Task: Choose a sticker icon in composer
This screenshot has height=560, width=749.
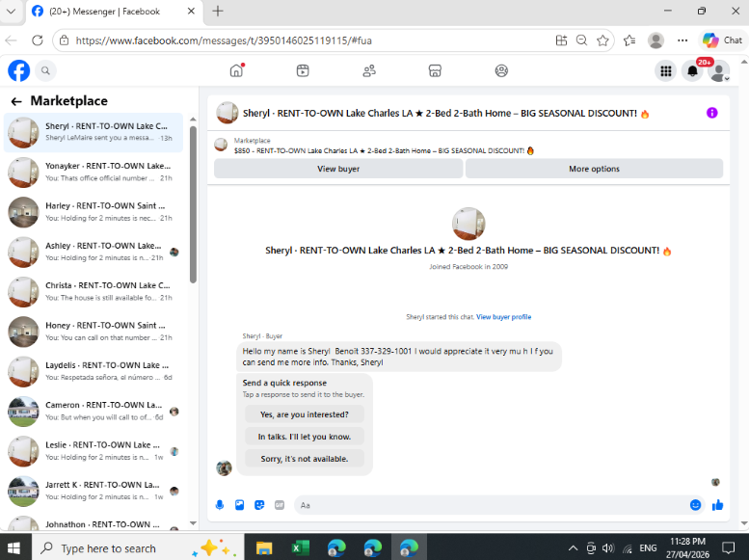Action: [x=259, y=505]
